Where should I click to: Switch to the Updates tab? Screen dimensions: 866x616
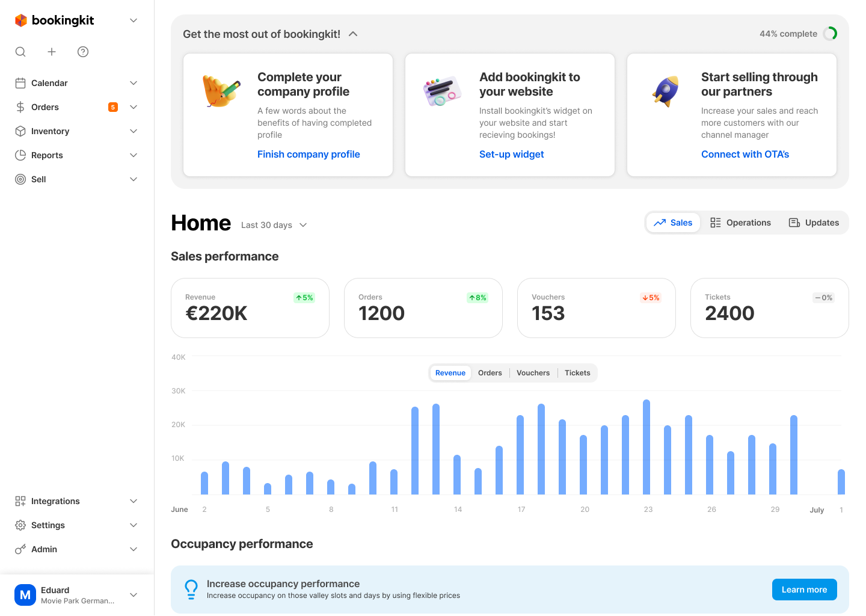click(x=814, y=223)
